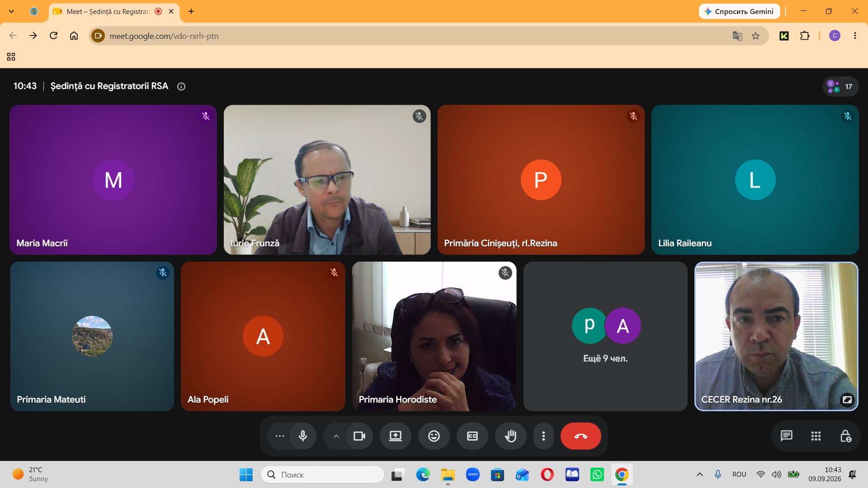The width and height of the screenshot is (868, 488).
Task: Select the Ещё 9 чел. participants tile
Action: point(605,336)
